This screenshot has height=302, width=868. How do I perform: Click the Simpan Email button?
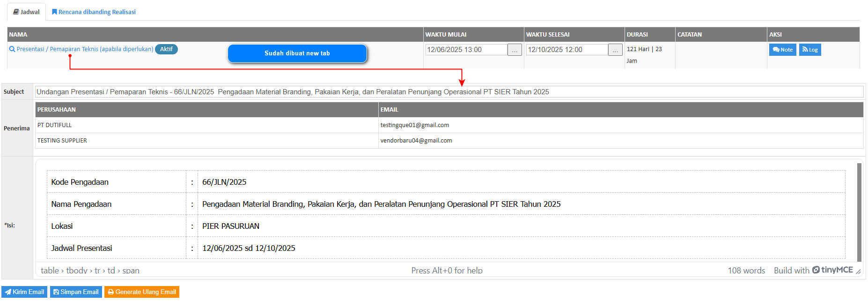tap(76, 292)
